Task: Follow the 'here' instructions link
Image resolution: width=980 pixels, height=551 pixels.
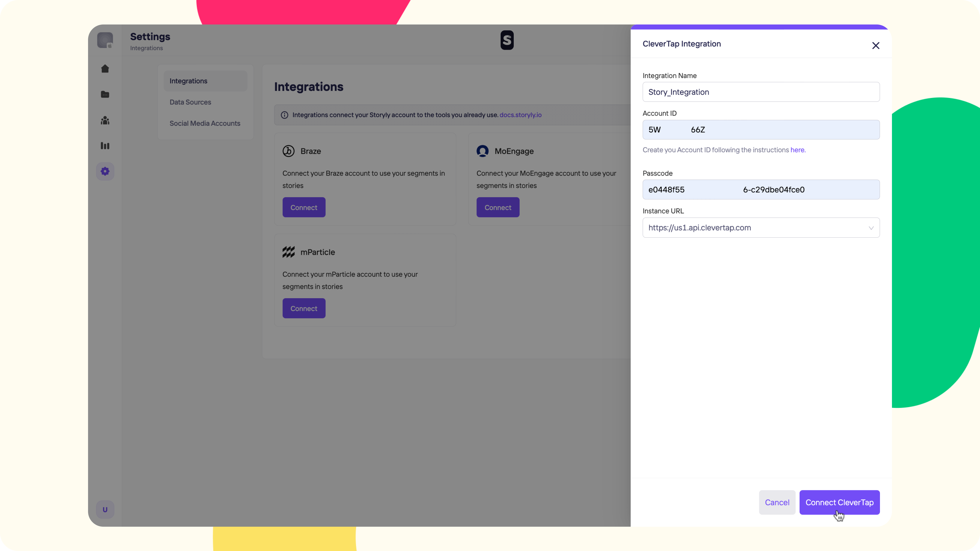Action: (x=797, y=150)
